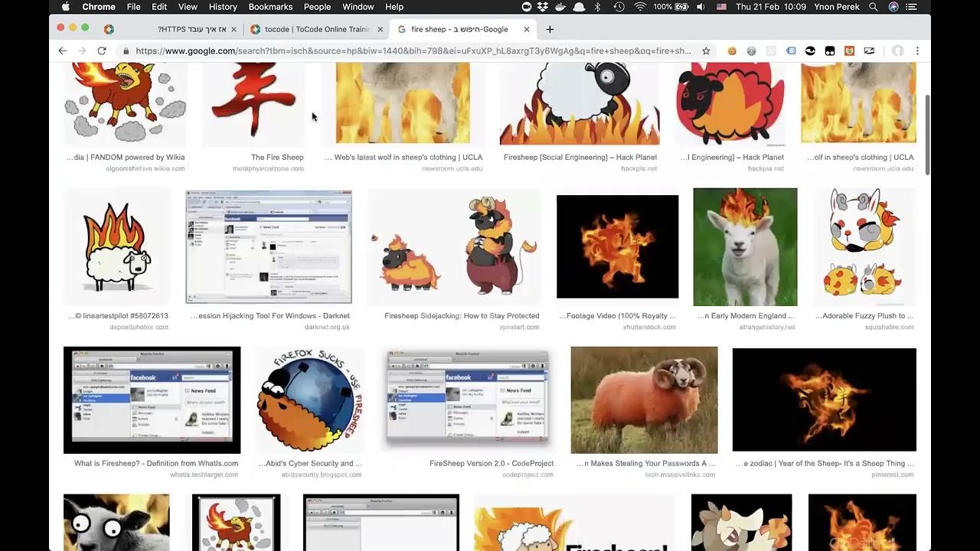Click the 'Year of the Sheep' zodiac caption
This screenshot has height=551, width=980.
(825, 463)
